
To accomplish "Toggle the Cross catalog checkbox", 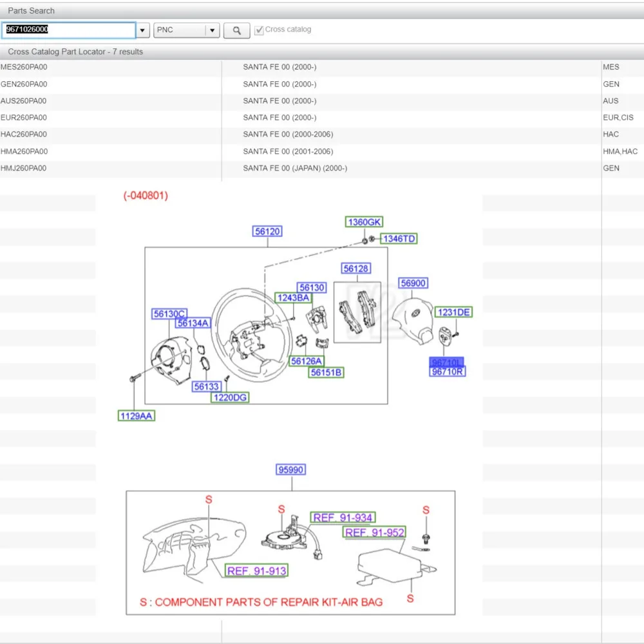I will click(x=259, y=30).
